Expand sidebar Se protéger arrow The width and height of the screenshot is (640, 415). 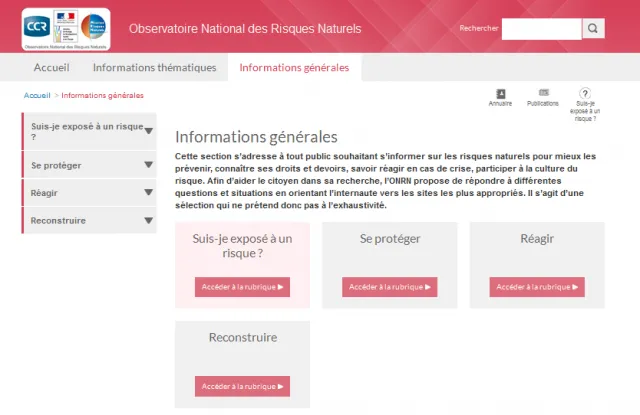[149, 164]
